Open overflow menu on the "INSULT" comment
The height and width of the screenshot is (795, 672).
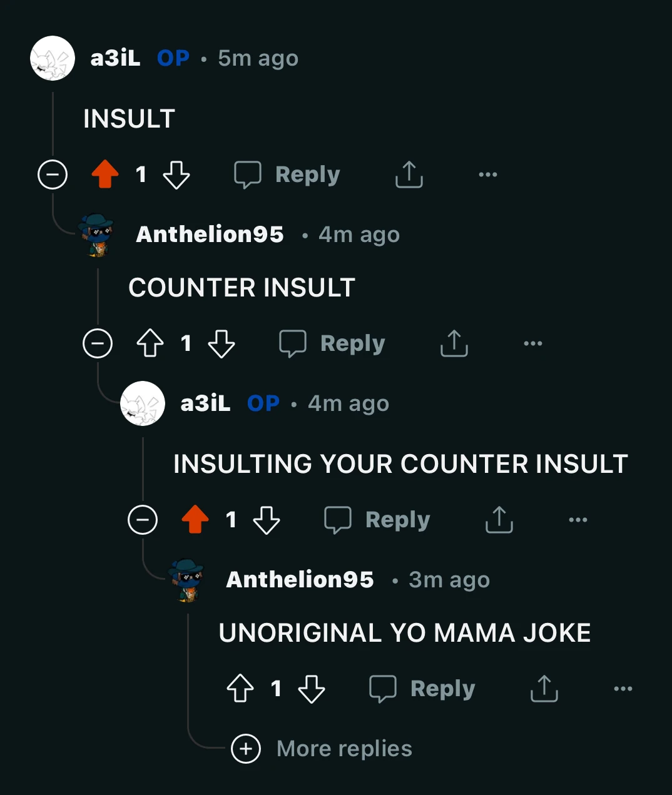(487, 175)
